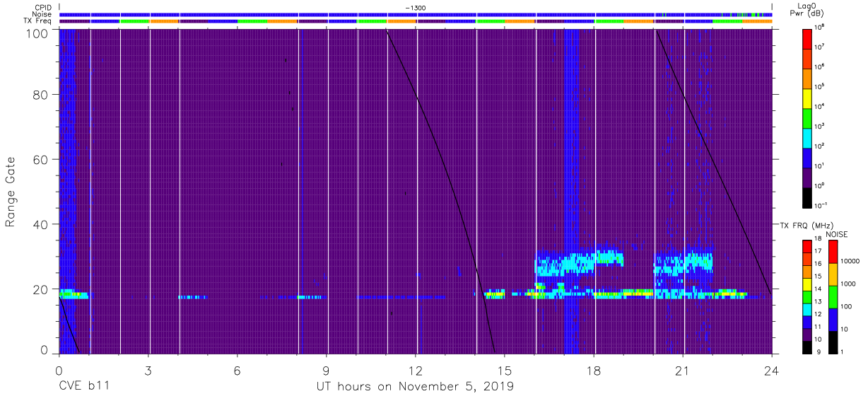Click the 1000 tick in the NOISE legend
The width and height of the screenshot is (868, 401).
point(848,284)
